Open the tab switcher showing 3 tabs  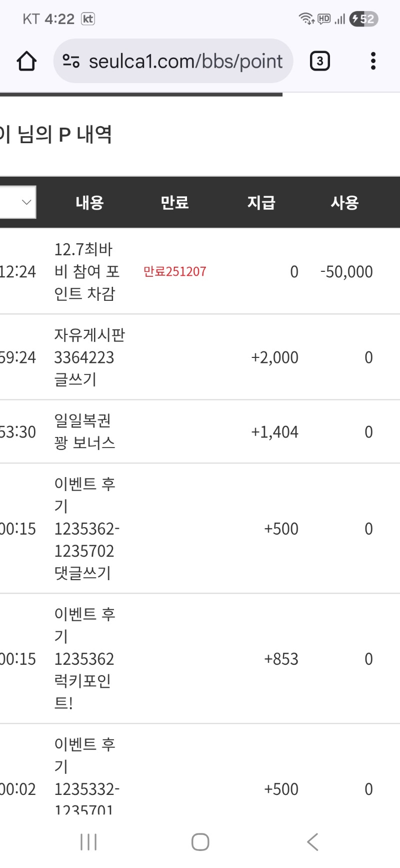(x=319, y=61)
